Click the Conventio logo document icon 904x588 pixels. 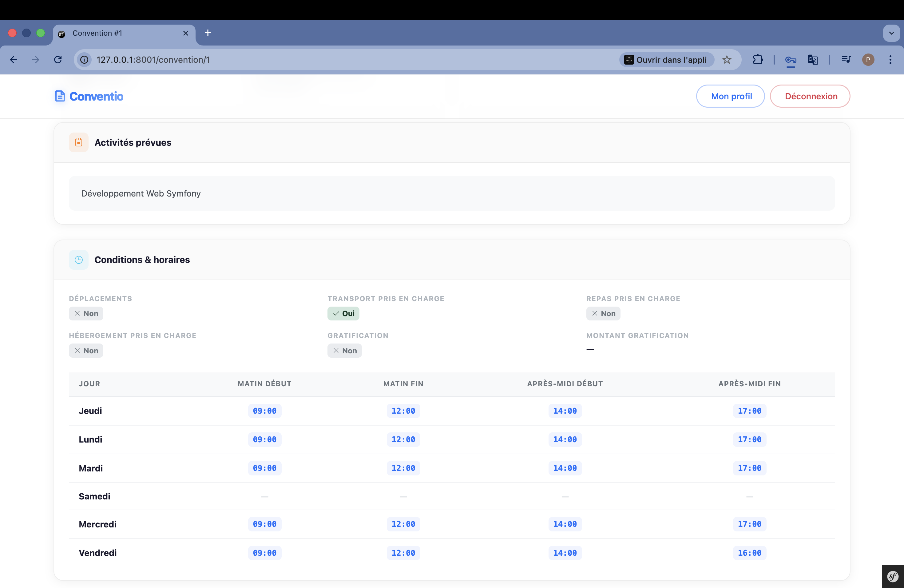tap(60, 96)
